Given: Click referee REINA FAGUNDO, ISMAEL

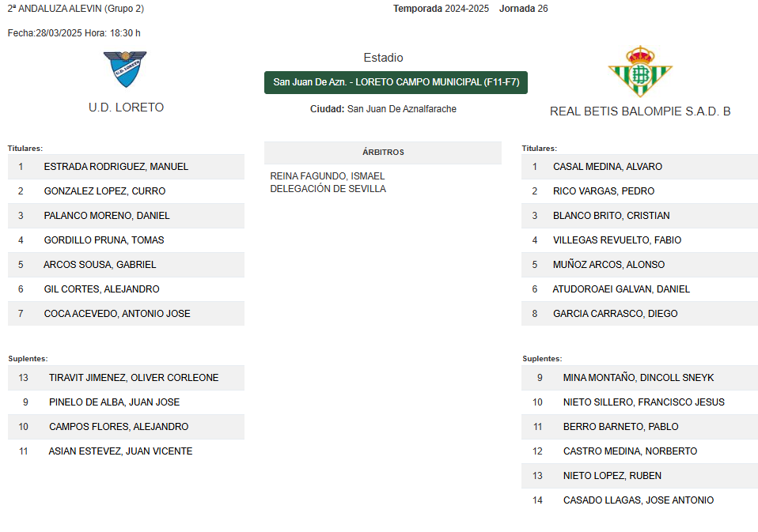Looking at the screenshot, I should click(x=328, y=176).
